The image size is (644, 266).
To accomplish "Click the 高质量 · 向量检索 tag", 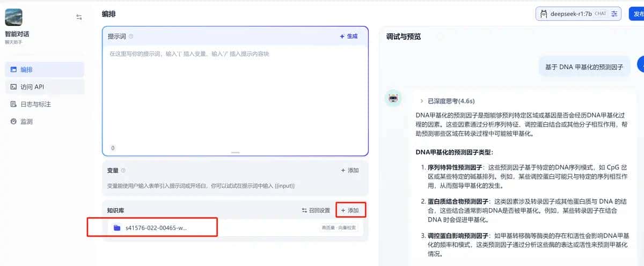I will [x=339, y=228].
